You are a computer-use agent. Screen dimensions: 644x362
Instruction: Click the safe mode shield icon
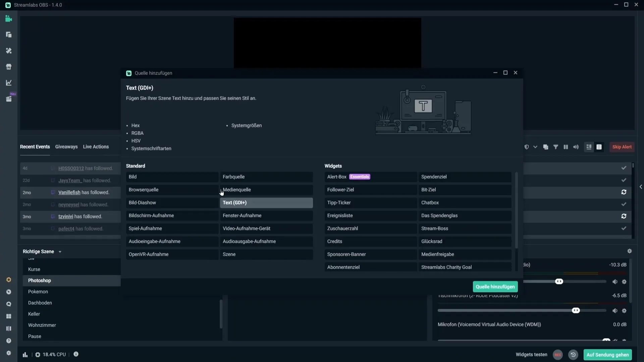coord(527,147)
